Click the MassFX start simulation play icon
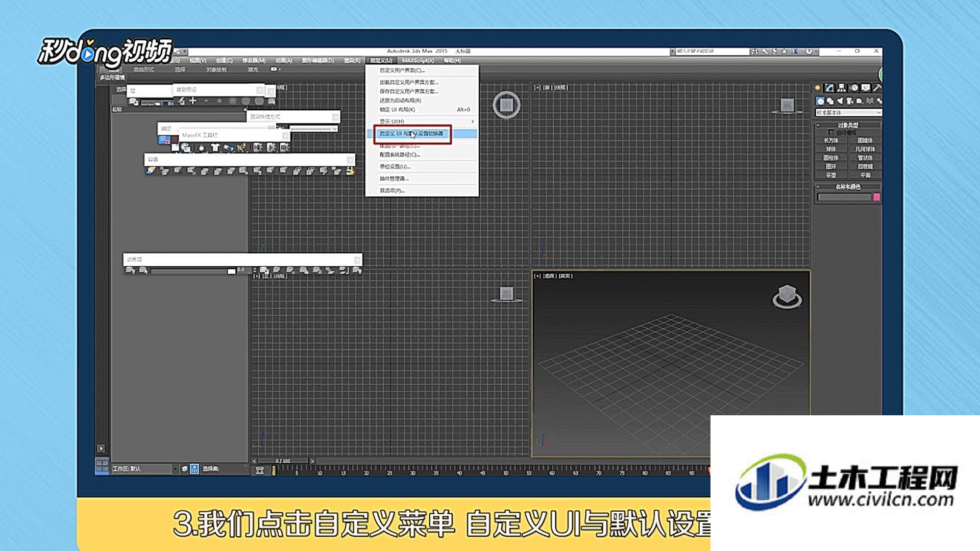Screen dimensions: 980x551 pos(272,148)
